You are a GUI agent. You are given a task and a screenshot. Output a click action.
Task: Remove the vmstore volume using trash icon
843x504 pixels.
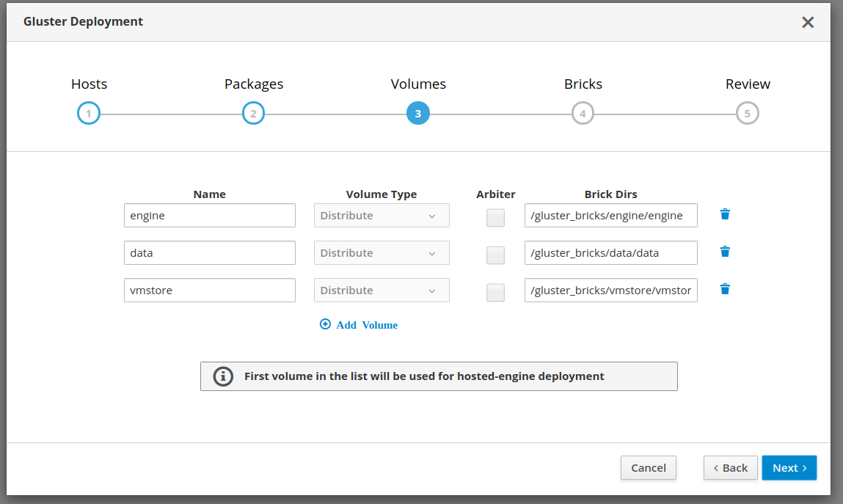point(725,289)
